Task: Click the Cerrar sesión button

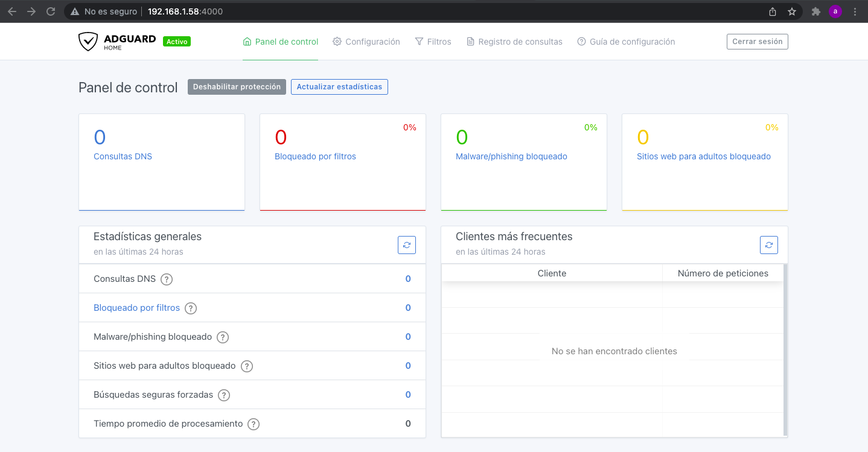Action: 757,42
